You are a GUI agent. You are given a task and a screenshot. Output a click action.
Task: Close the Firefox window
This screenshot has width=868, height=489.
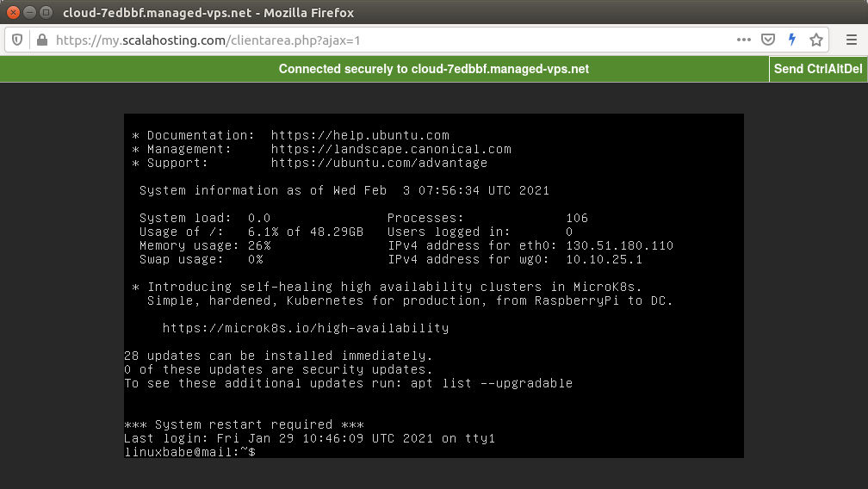(x=14, y=13)
